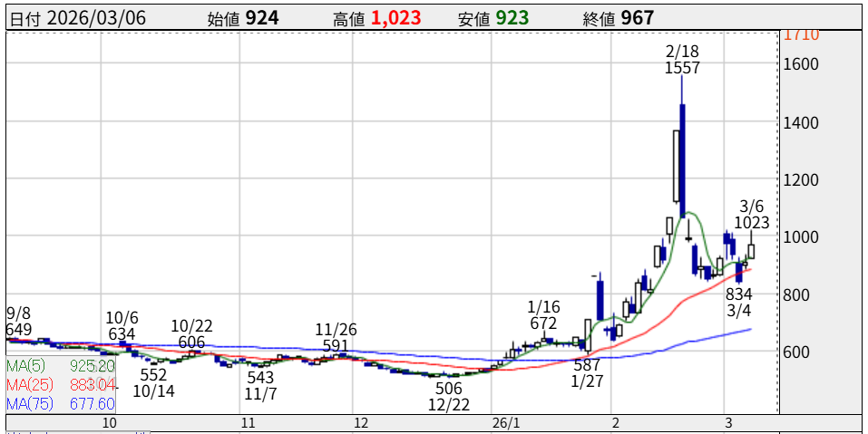868x434 pixels.
Task: Click the 始値 924 opening value
Action: point(244,18)
